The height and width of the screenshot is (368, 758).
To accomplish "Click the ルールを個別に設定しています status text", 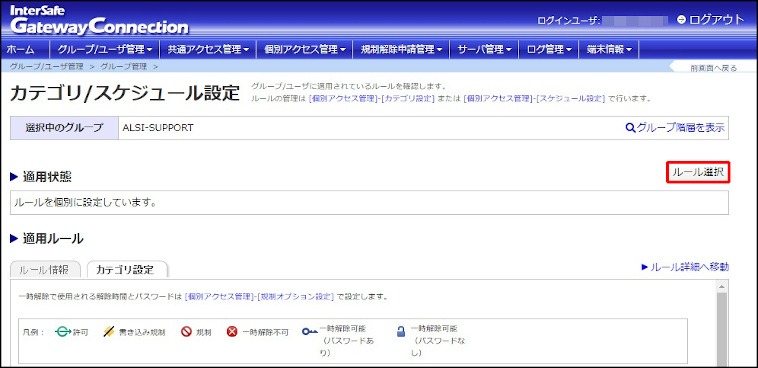I will pyautogui.click(x=85, y=203).
